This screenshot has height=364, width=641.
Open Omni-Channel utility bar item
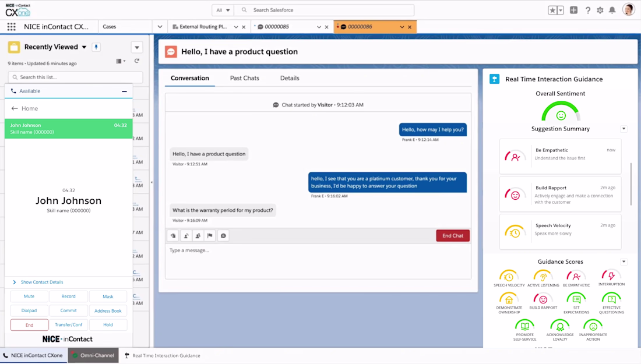(93, 355)
